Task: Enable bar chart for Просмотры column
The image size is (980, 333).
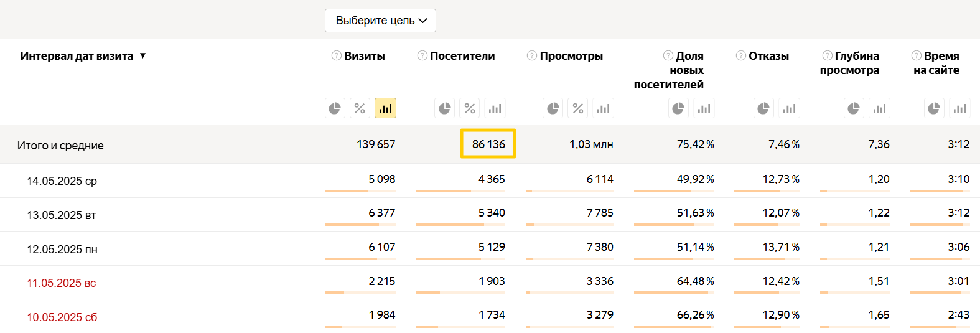Action: (603, 108)
